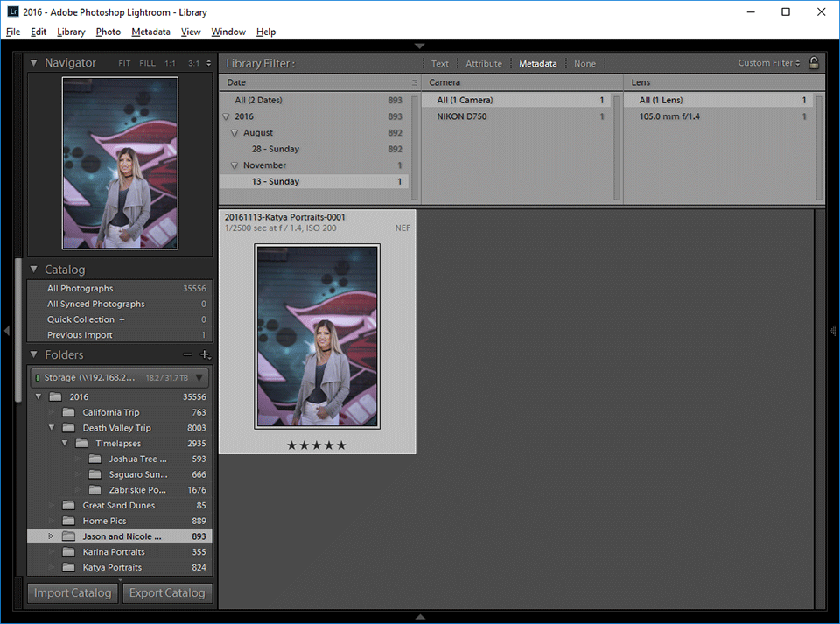Toggle the filter lock icon

point(814,63)
